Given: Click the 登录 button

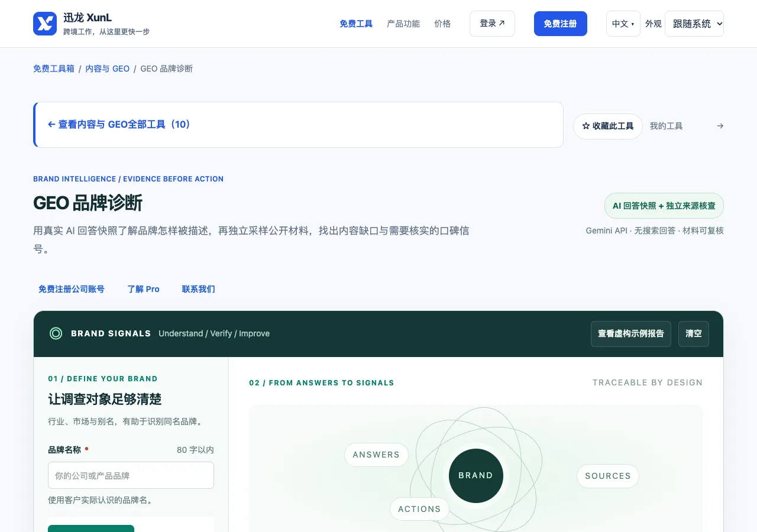Looking at the screenshot, I should pos(492,24).
